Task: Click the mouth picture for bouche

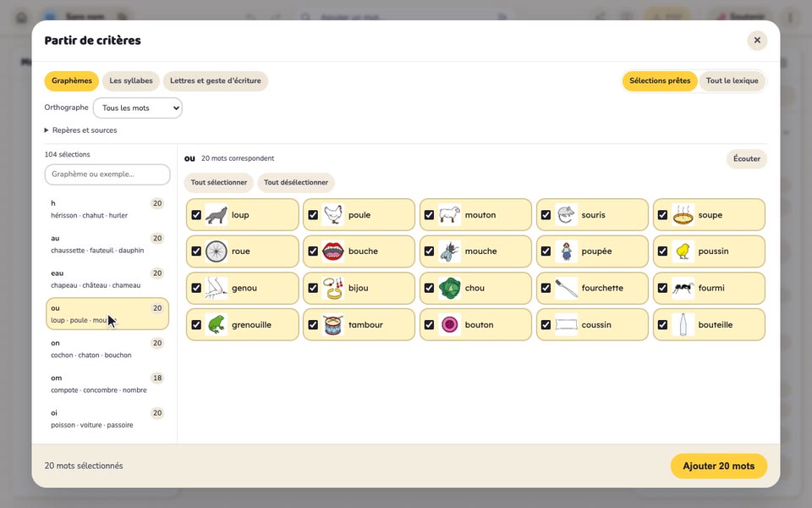Action: [x=333, y=251]
